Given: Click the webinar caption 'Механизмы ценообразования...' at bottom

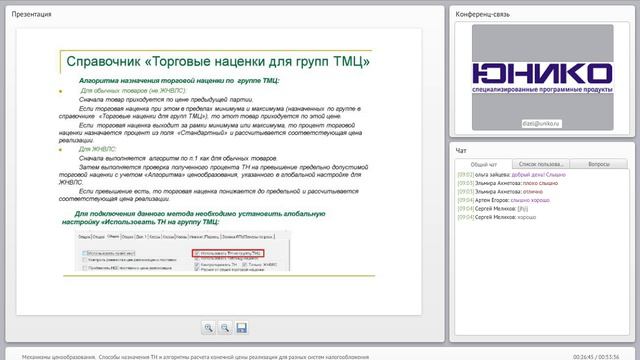Looking at the screenshot, I should (x=195, y=357).
